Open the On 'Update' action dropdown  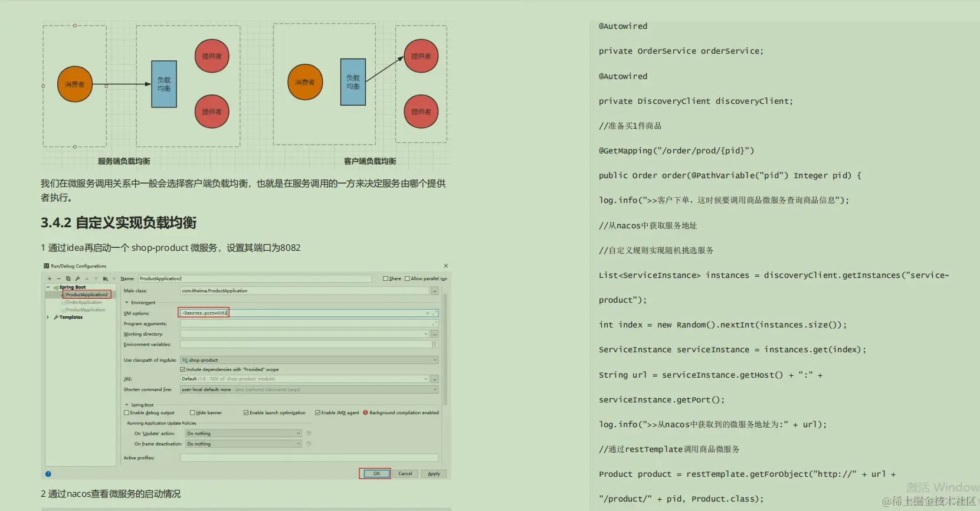coord(244,433)
